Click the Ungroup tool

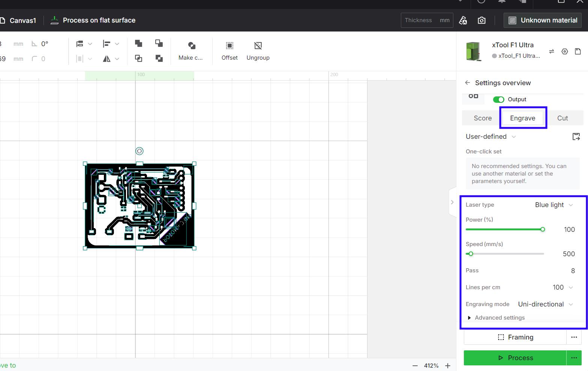258,51
